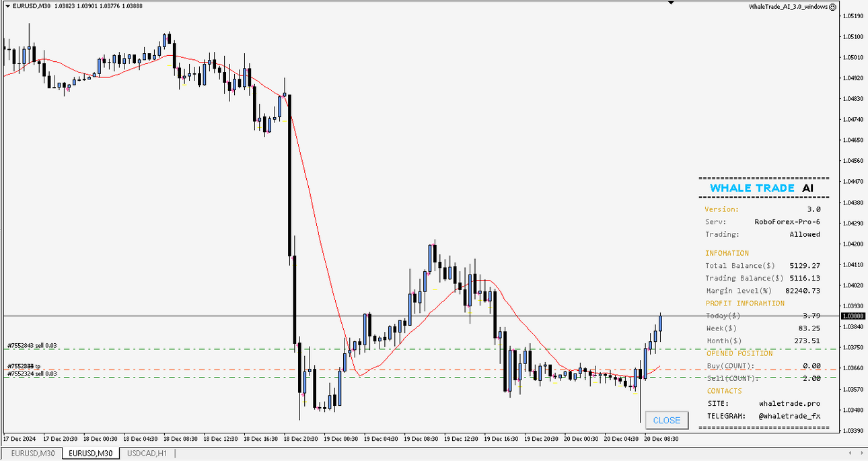The height and width of the screenshot is (461, 868).
Task: Switch to the USDCAD,H1 chart tab
Action: click(147, 454)
